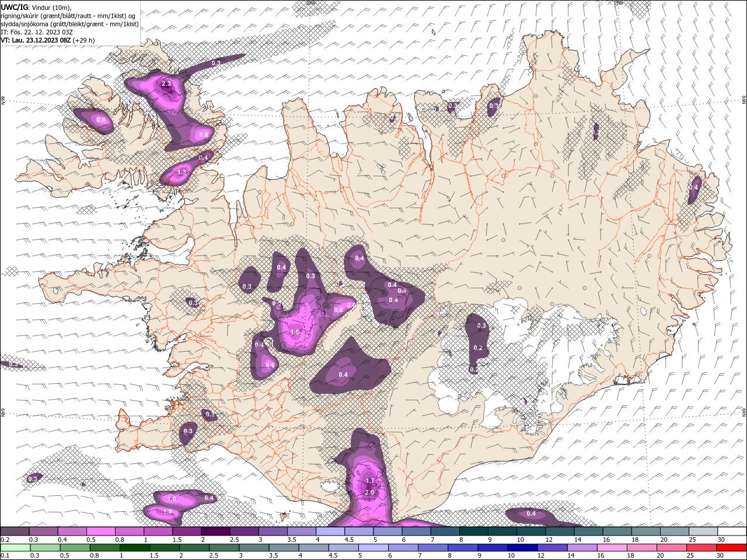Click the 'IT: Fös. 22. 12. 2023 03Z' line
The width and height of the screenshot is (747, 560).
36,32
